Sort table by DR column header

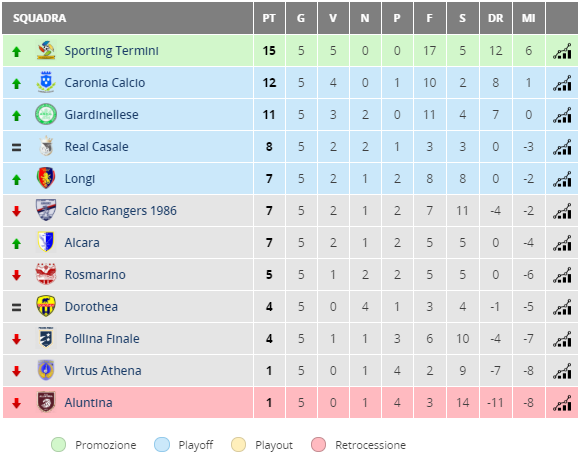(495, 18)
